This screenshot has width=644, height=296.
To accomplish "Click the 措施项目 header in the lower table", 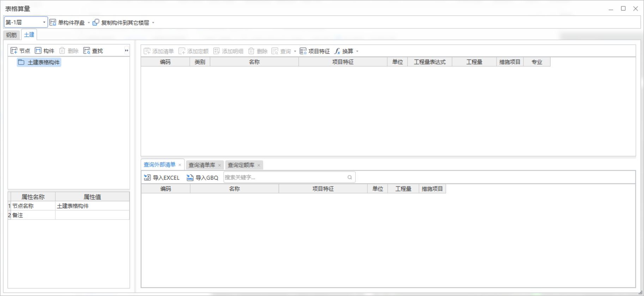I will (432, 189).
